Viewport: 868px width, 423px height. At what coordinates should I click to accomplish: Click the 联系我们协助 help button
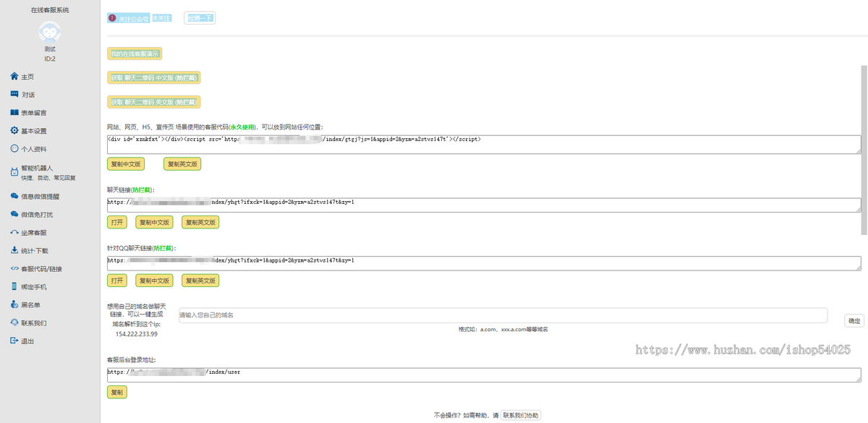(521, 415)
